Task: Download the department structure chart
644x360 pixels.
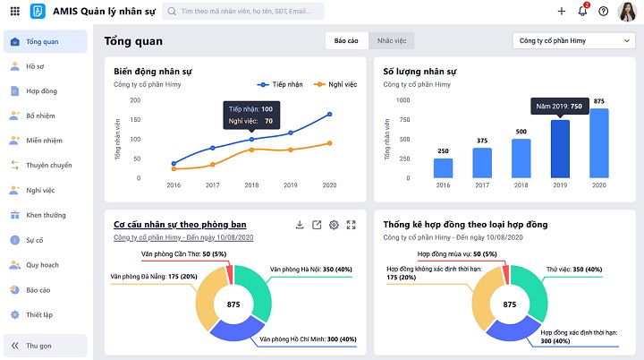Action: [x=300, y=225]
